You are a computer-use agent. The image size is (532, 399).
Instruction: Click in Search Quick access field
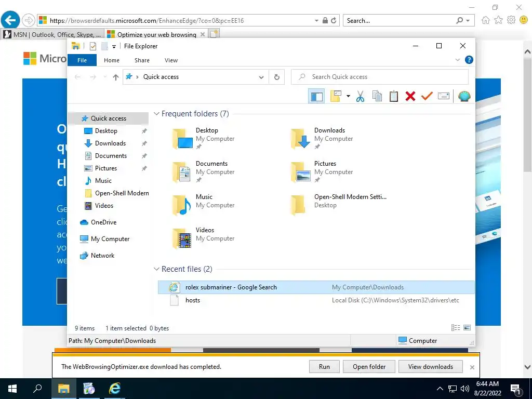[x=380, y=77]
